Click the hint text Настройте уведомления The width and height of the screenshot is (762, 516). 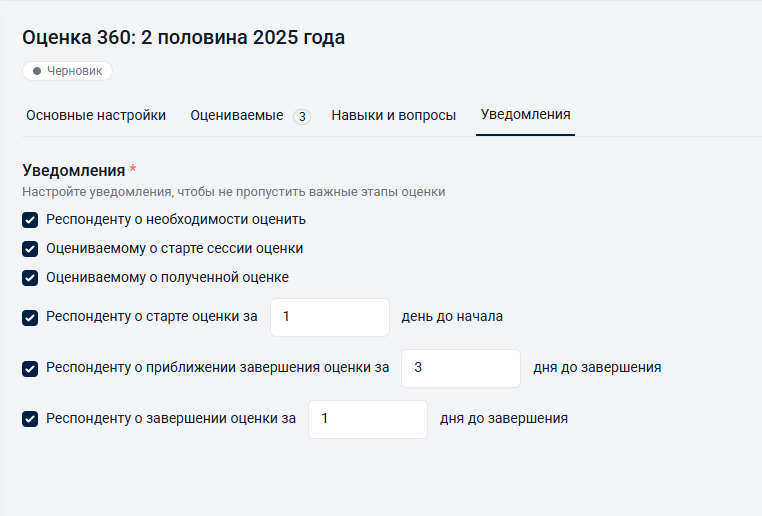click(x=233, y=191)
